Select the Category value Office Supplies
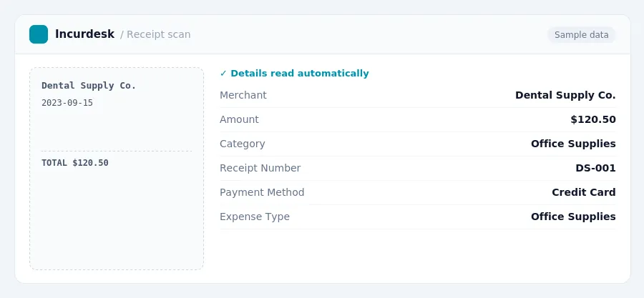This screenshot has width=644, height=298. coord(573,144)
